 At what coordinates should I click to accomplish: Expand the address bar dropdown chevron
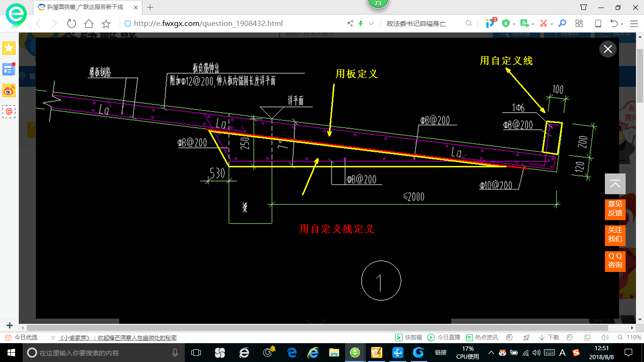pyautogui.click(x=372, y=24)
